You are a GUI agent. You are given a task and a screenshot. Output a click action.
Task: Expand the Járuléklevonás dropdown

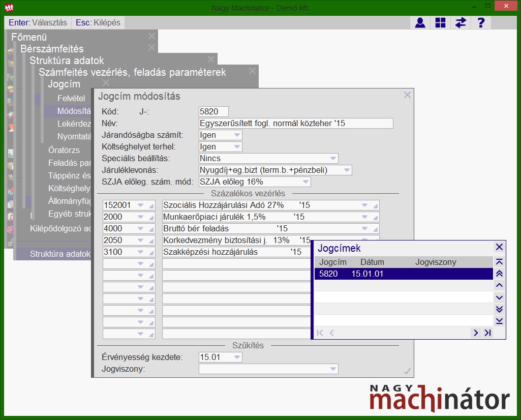347,170
